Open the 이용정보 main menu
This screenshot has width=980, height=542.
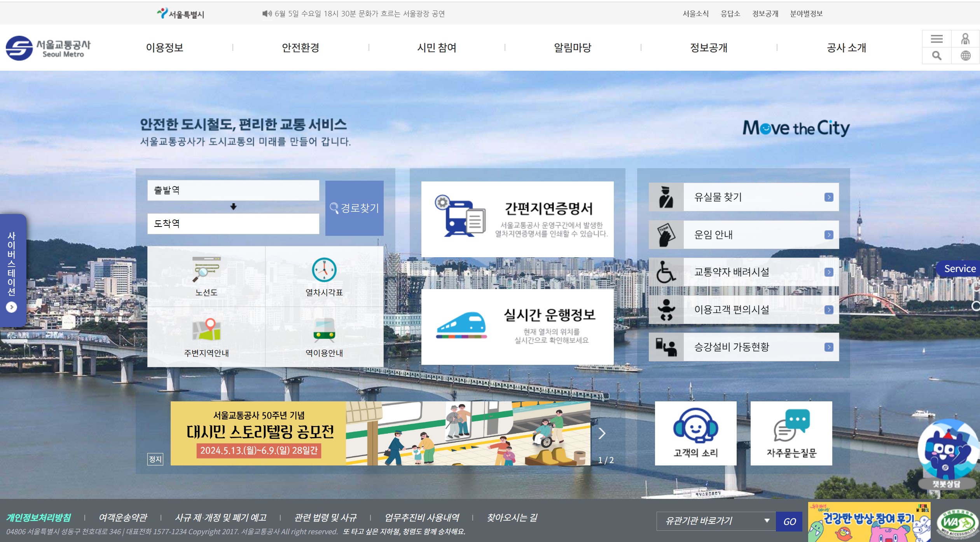[164, 48]
